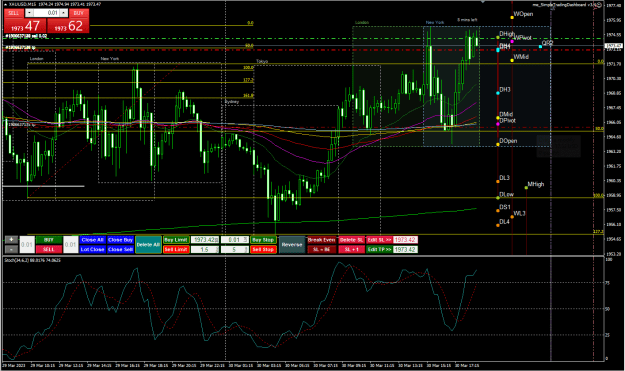Image resolution: width=625 pixels, height=371 pixels.
Task: Click the magenta DPivot level marker
Action: [x=498, y=124]
